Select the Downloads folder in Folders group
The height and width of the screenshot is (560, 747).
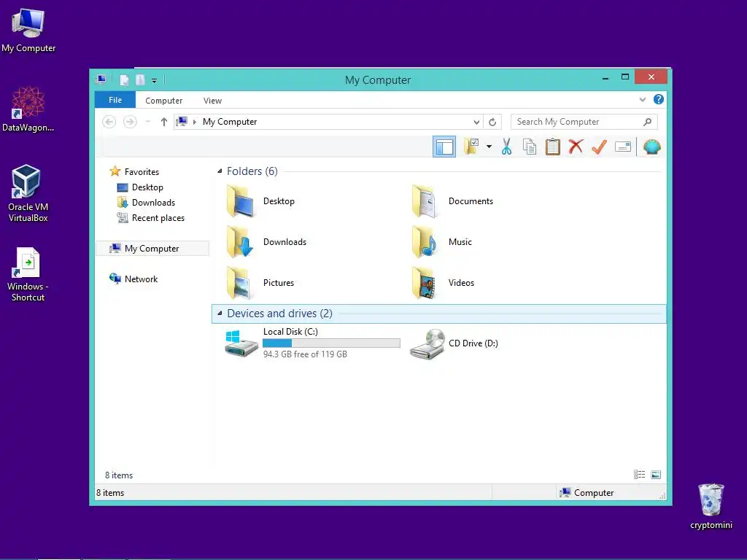pyautogui.click(x=266, y=242)
